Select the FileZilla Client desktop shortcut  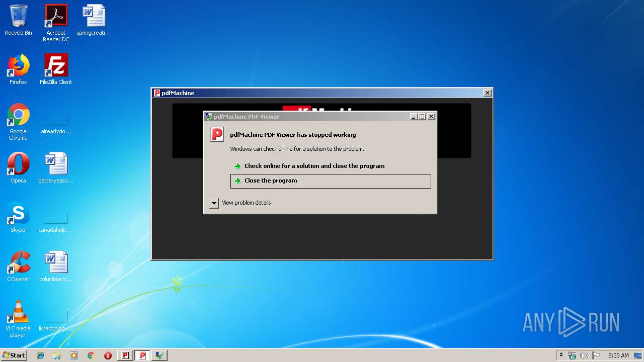(x=56, y=69)
